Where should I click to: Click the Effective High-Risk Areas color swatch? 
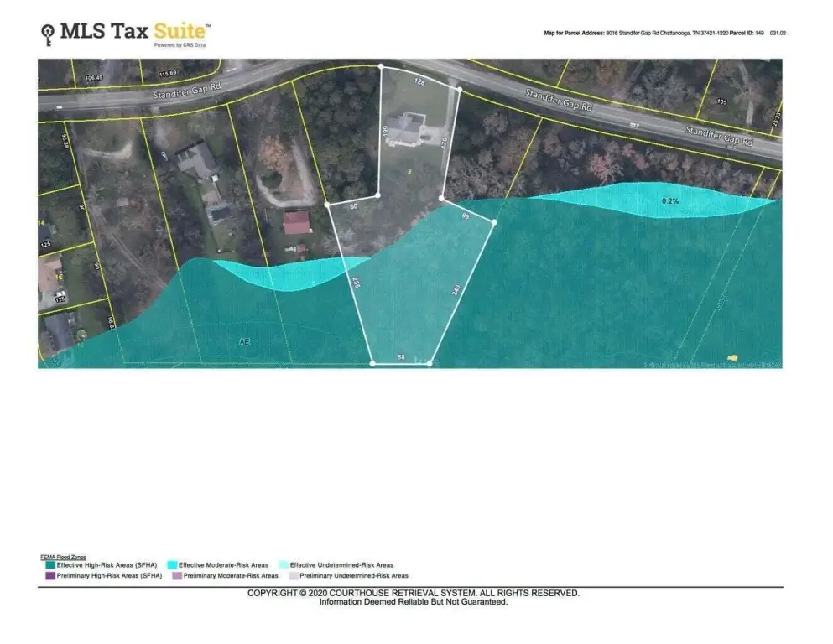coord(49,565)
